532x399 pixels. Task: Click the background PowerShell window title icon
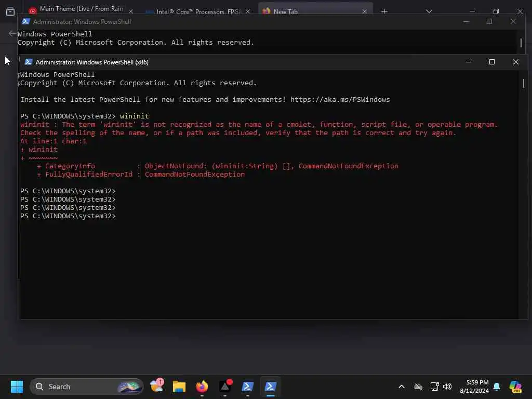(26, 21)
